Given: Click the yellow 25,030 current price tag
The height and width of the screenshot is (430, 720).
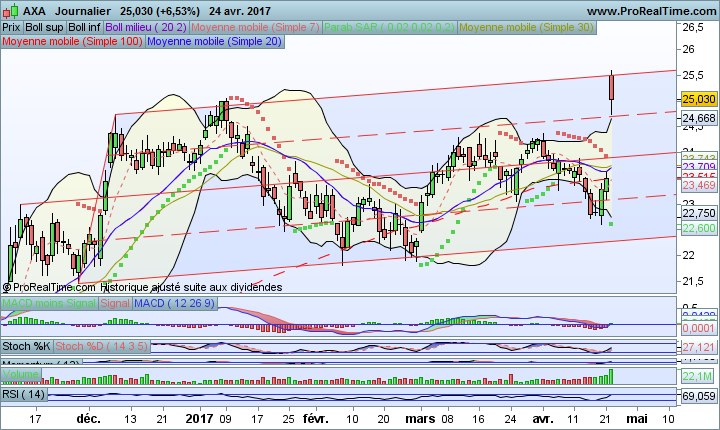Looking at the screenshot, I should [x=699, y=99].
